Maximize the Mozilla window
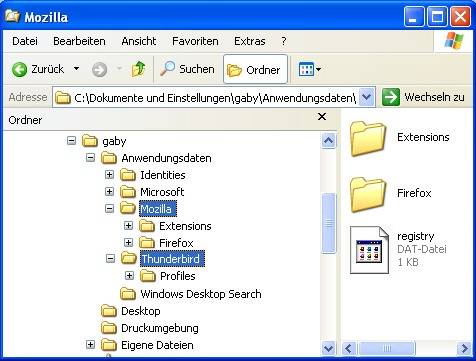This screenshot has width=476, height=361. pos(437,16)
